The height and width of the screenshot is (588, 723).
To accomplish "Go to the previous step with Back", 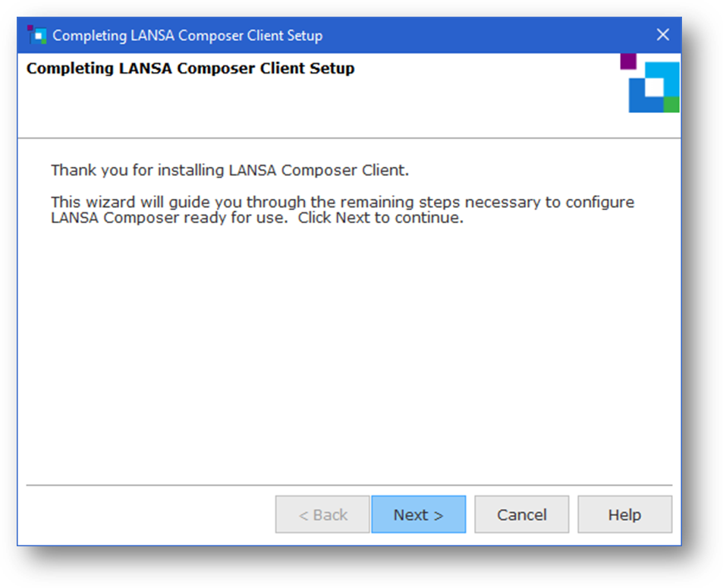I will tap(322, 514).
